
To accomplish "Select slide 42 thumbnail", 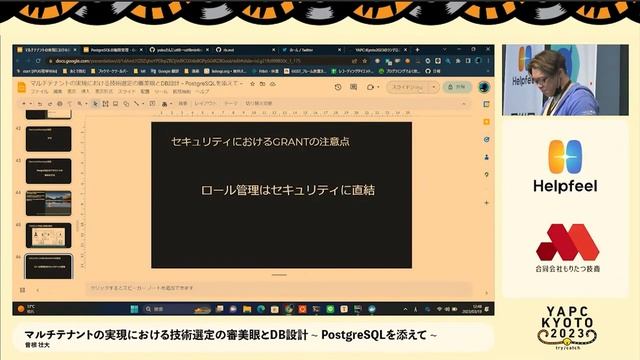I will tap(49, 138).
